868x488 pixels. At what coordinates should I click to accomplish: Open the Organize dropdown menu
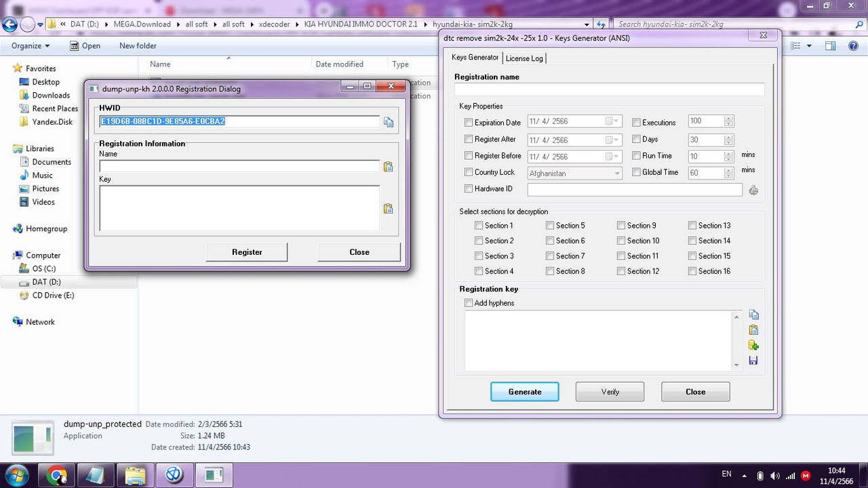31,46
